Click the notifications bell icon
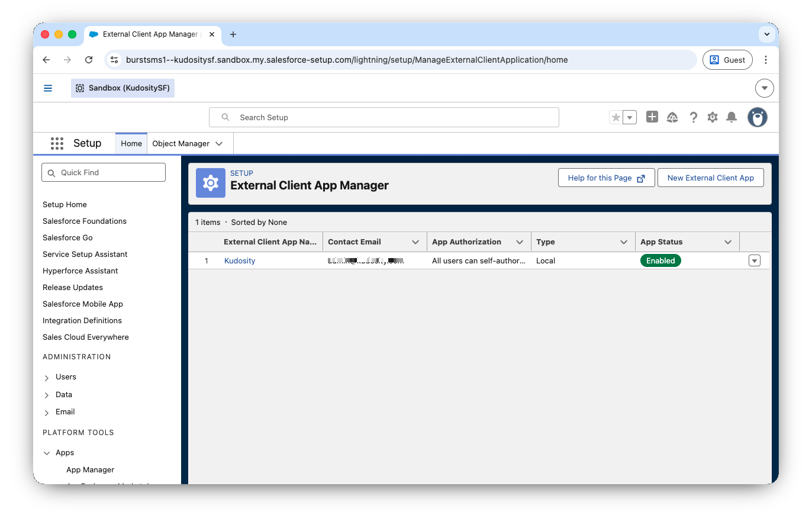This screenshot has height=528, width=812. pos(732,117)
